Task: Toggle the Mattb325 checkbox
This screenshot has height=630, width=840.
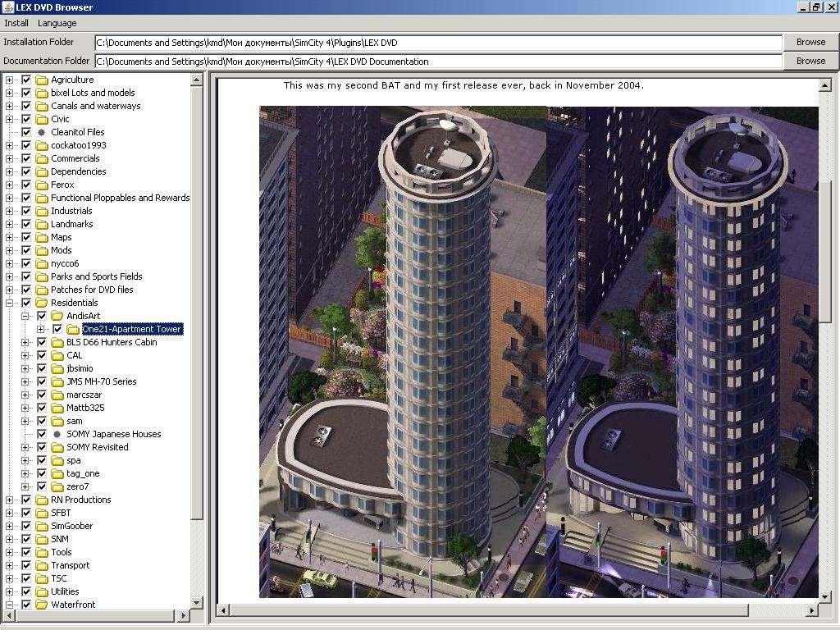Action: point(41,409)
